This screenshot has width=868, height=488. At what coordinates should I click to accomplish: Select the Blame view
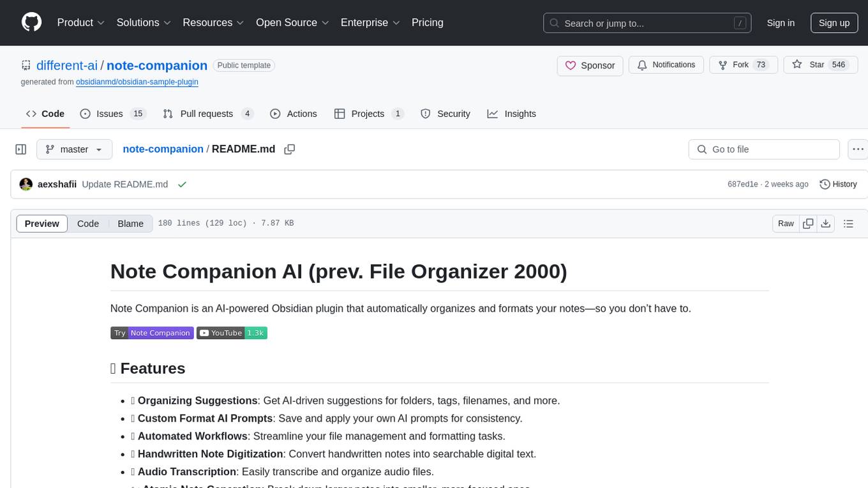130,224
